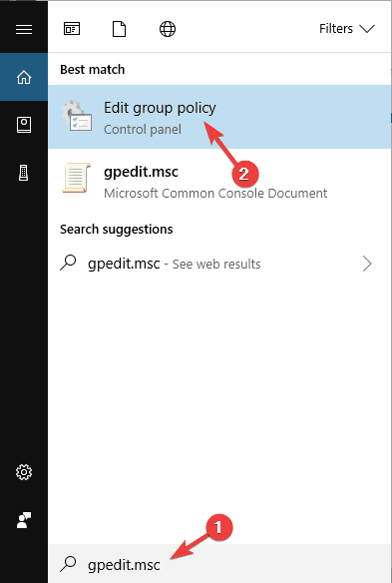Filter results by Documents icon
The height and width of the screenshot is (583, 392).
(x=119, y=29)
